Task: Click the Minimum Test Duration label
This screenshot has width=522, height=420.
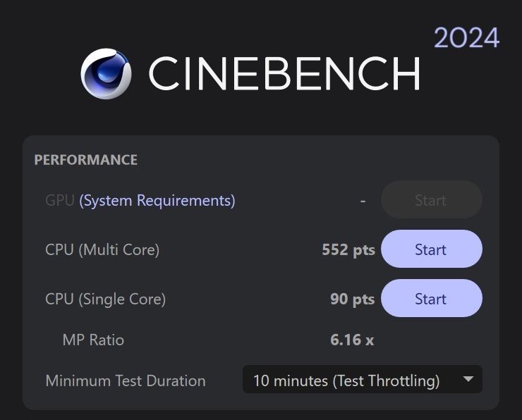Action: pyautogui.click(x=126, y=381)
